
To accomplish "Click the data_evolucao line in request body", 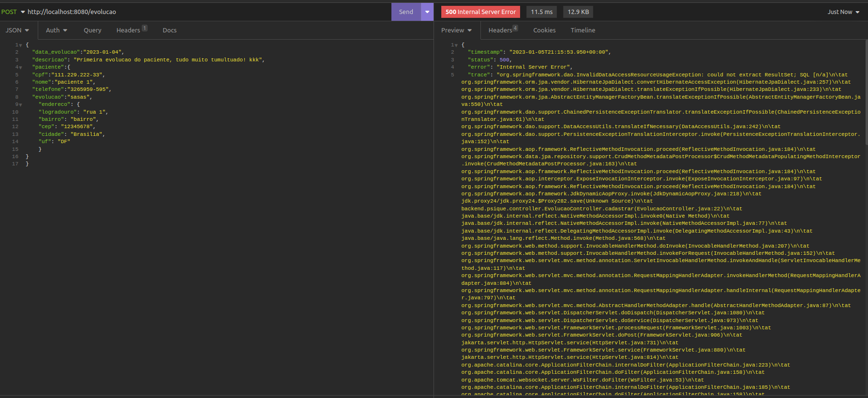I will pos(78,52).
